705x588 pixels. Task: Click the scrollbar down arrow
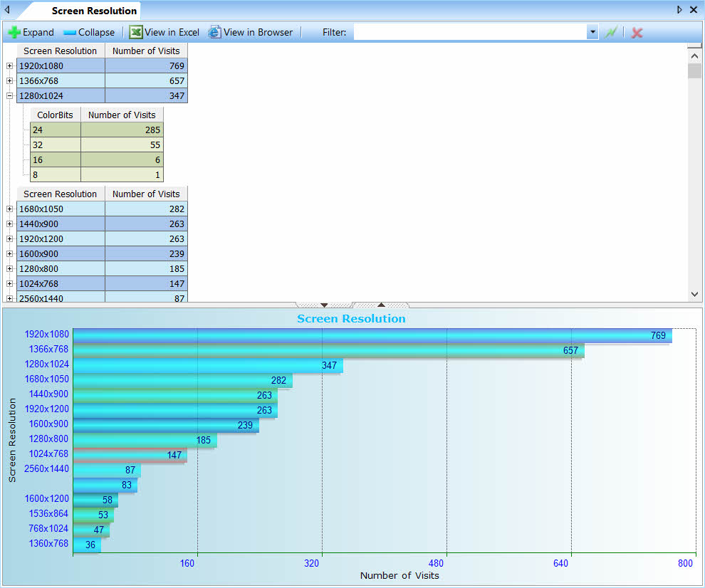694,295
